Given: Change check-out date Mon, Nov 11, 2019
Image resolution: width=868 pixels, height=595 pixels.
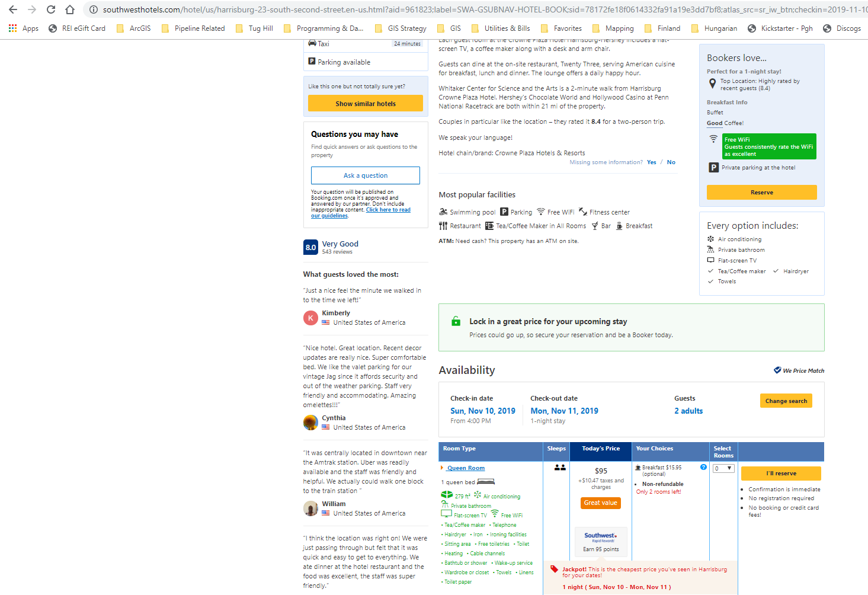Looking at the screenshot, I should click(x=564, y=411).
